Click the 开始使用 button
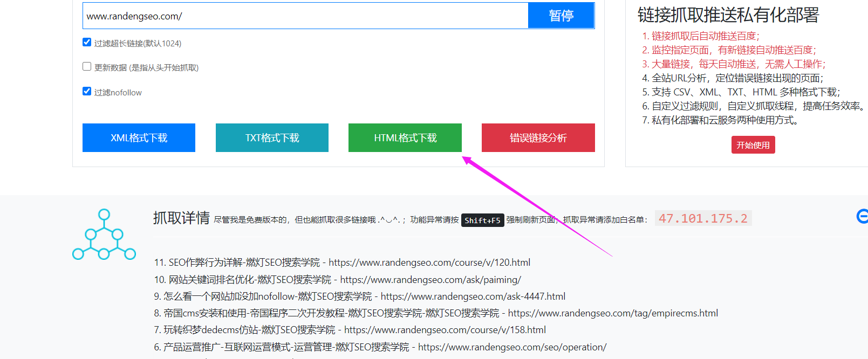Image resolution: width=868 pixels, height=359 pixels. (x=753, y=145)
